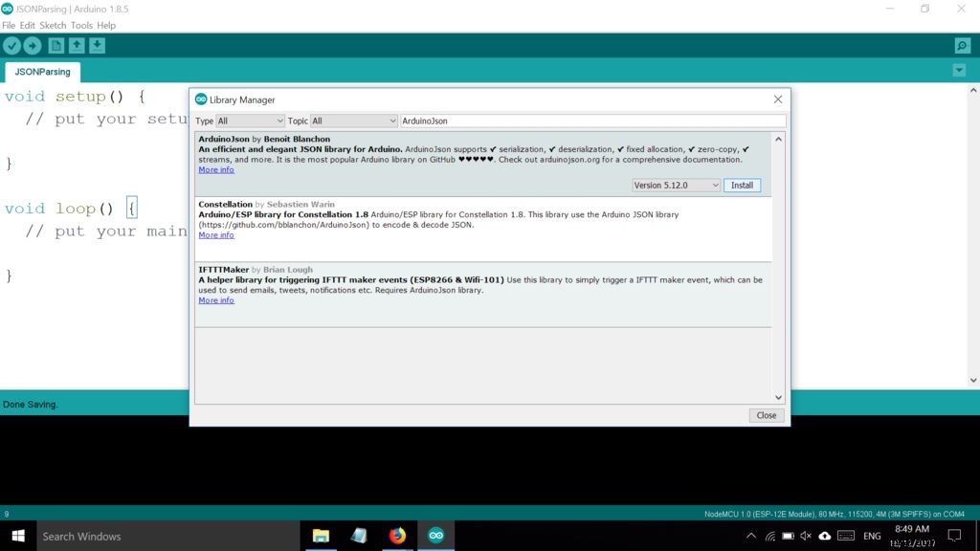The width and height of the screenshot is (980, 551).
Task: Launch Arduino IDE from the taskbar
Action: [x=436, y=536]
